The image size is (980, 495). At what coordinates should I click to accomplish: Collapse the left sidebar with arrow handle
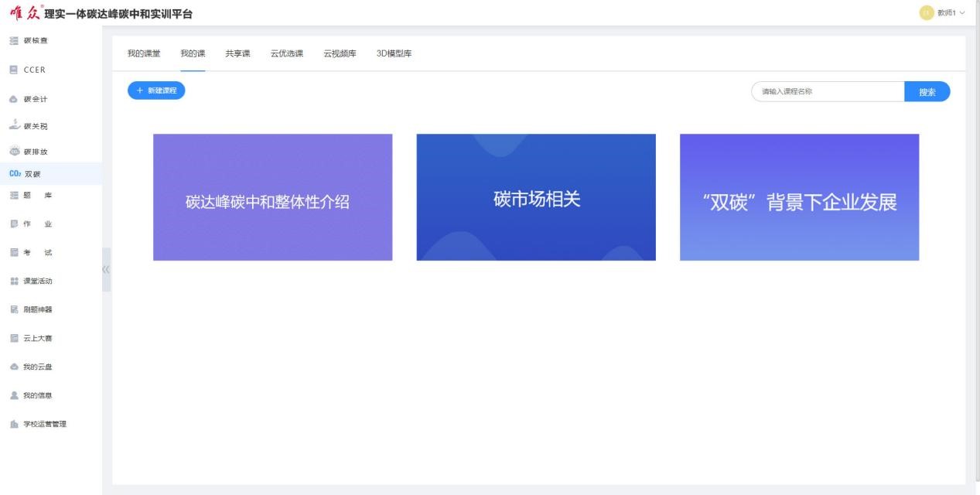pyautogui.click(x=106, y=269)
